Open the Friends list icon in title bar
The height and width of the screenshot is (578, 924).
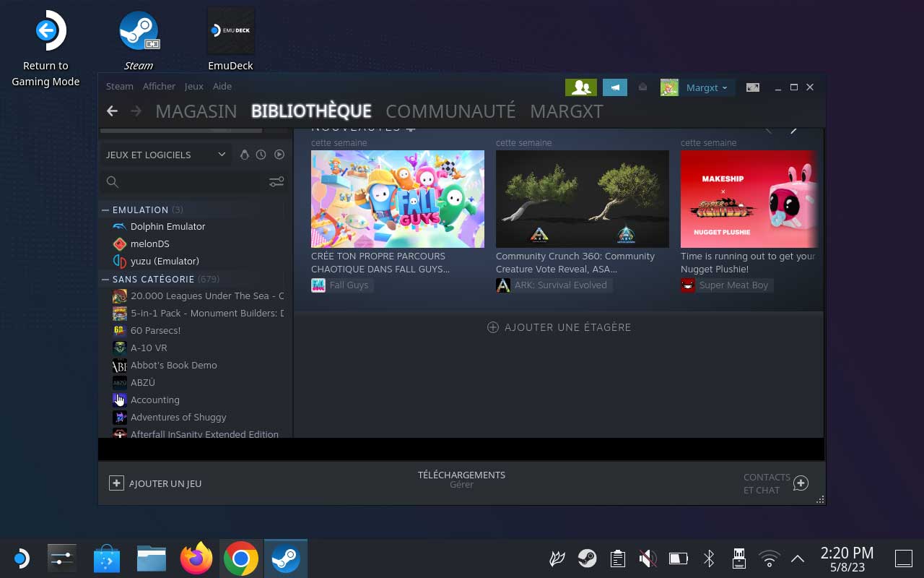(581, 87)
